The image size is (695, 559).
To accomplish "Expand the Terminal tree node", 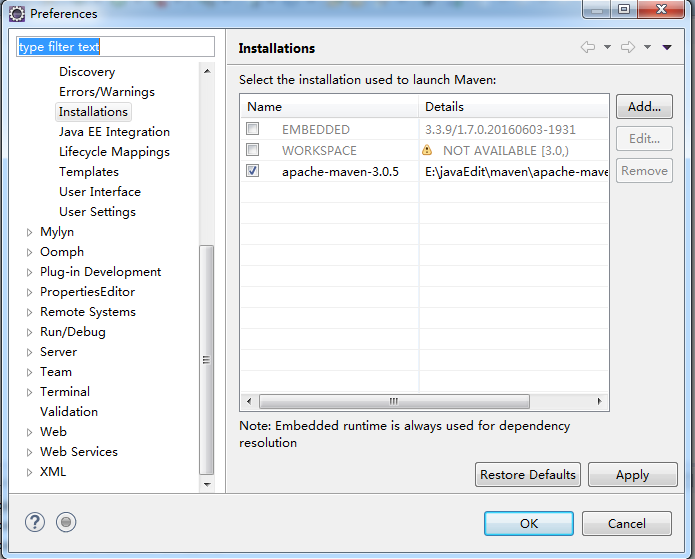I will 29,392.
